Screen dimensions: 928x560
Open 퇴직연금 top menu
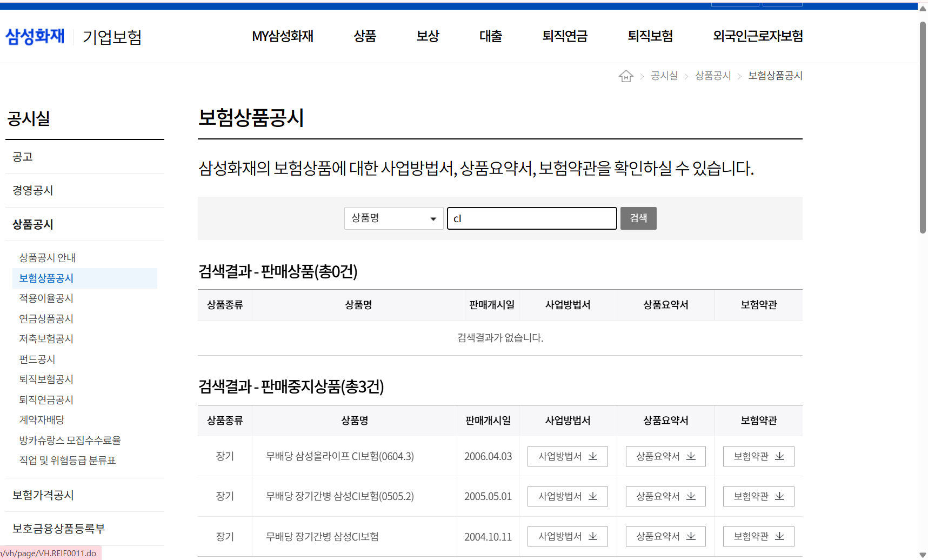[x=565, y=36]
